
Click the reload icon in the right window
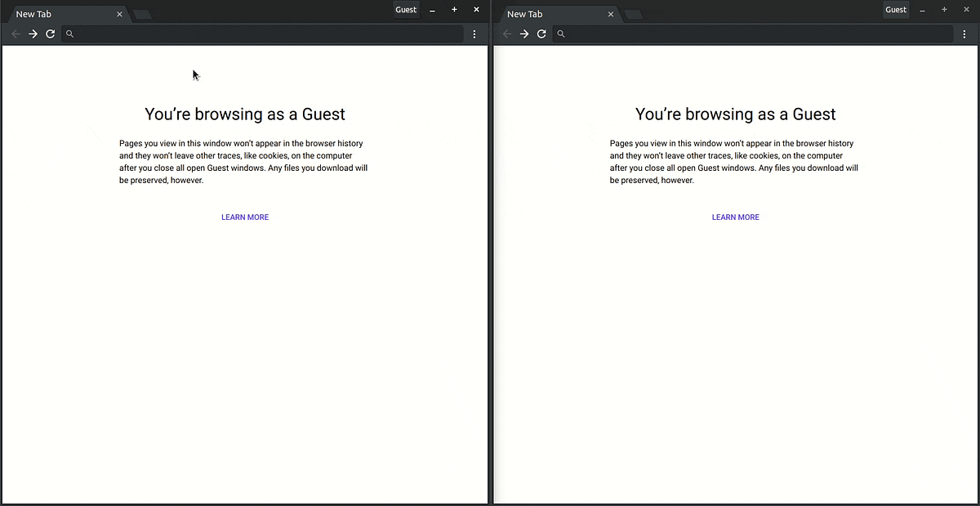tap(541, 34)
